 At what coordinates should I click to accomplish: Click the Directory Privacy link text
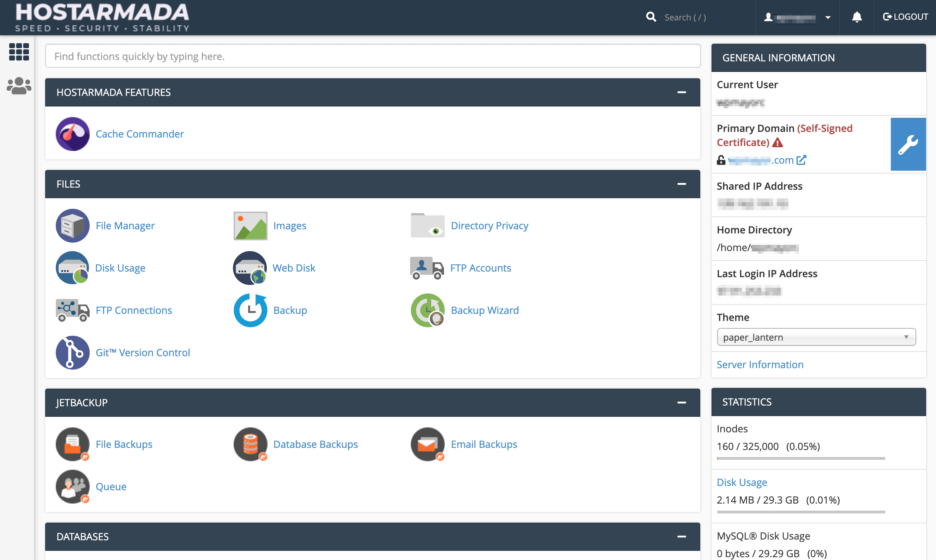pos(490,226)
